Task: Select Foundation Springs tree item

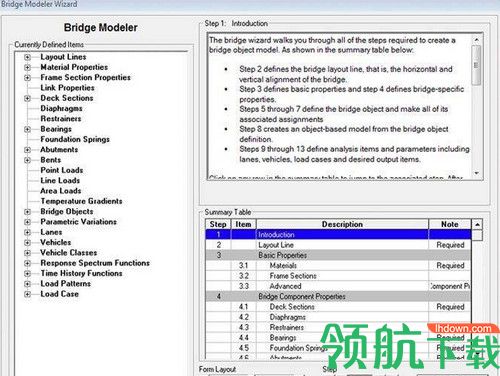Action: tap(75, 139)
